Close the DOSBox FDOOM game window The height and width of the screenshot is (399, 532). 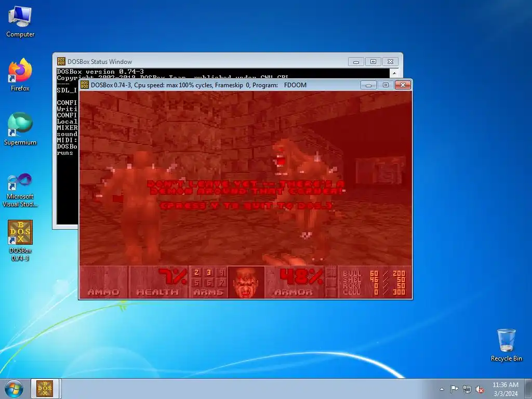[403, 85]
